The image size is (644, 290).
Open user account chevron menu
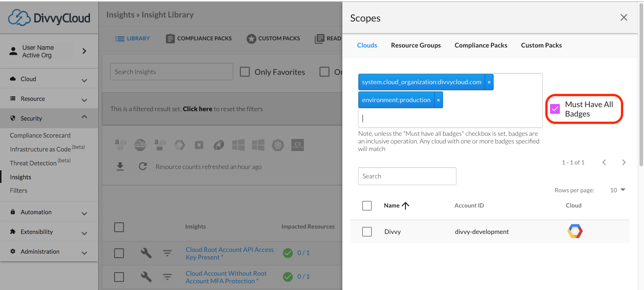84,51
